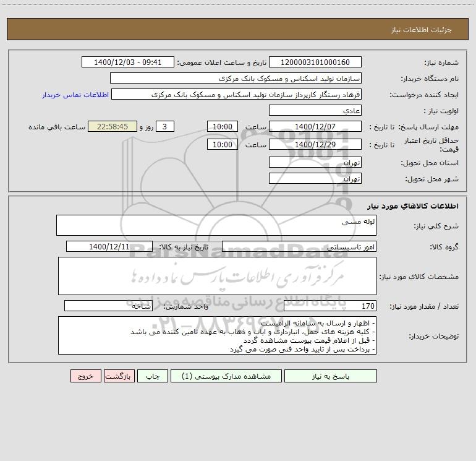Click the تاریخ و ساعت اعلان عمومی label

(x=221, y=62)
